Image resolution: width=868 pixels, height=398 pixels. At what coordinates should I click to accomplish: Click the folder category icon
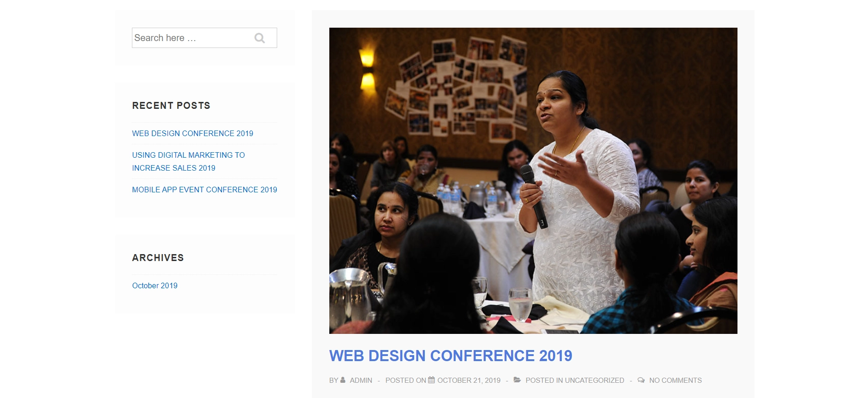click(x=517, y=380)
